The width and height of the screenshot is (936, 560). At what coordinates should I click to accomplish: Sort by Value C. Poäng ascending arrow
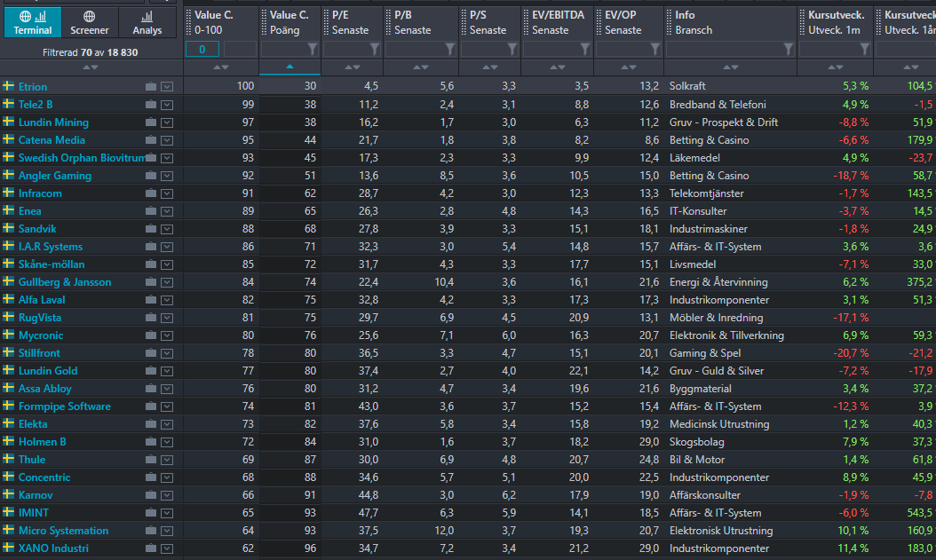[x=290, y=67]
